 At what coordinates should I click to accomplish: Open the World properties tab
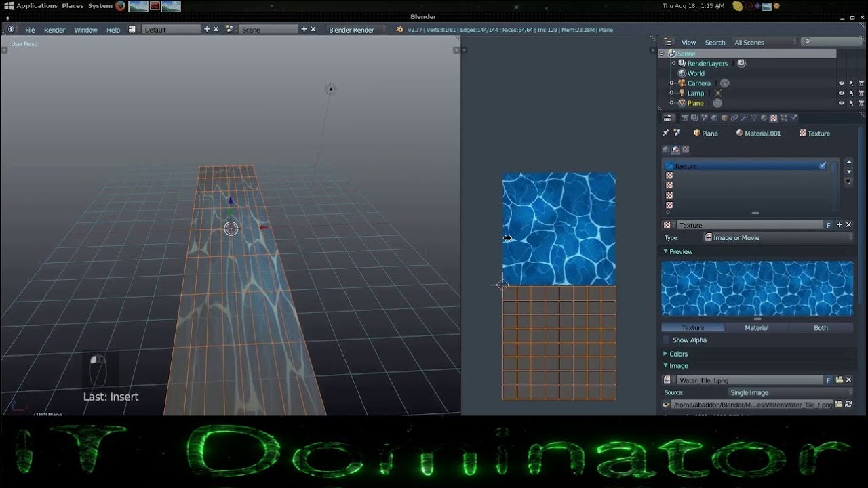pyautogui.click(x=714, y=118)
